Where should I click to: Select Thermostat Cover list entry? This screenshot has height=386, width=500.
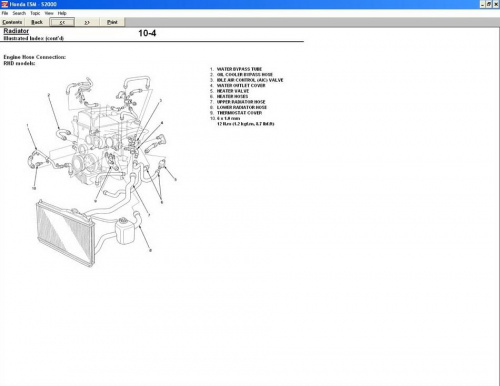pos(239,113)
